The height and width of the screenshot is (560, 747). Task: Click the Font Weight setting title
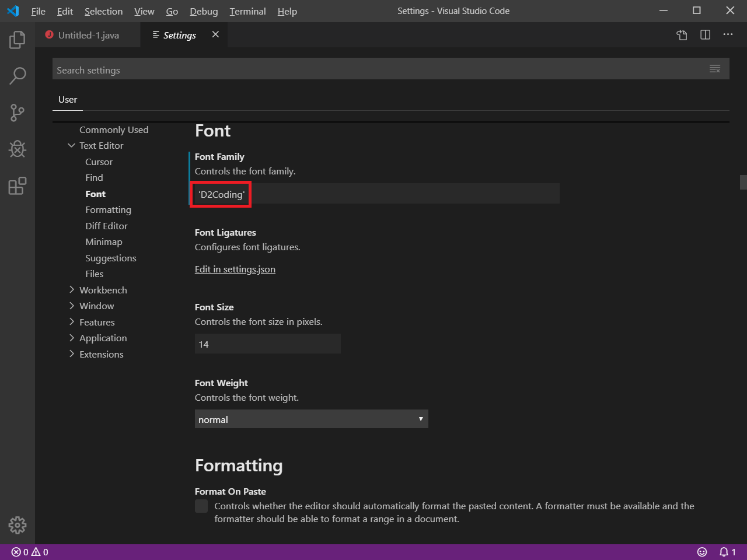[x=221, y=383]
